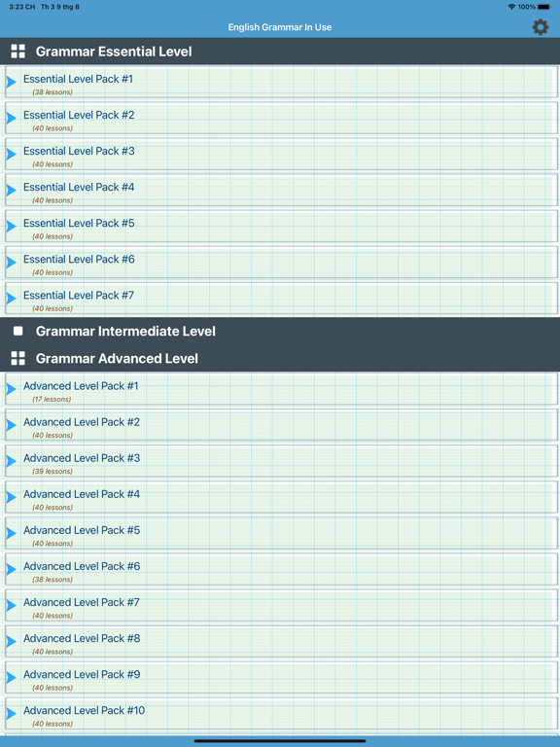The width and height of the screenshot is (560, 747).
Task: Tap the clock showing 3:23 CH
Action: click(22, 7)
